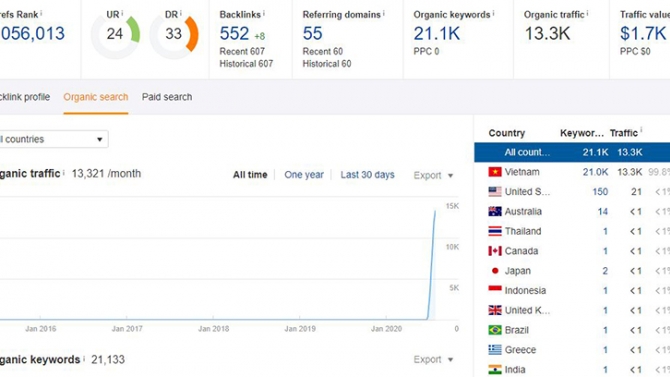Open United States' 150 keywords link
Viewport: 670px width, 377px height.
click(600, 191)
